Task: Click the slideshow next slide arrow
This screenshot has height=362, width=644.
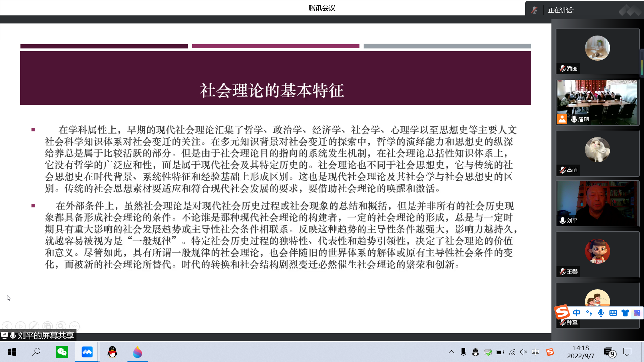Action: [x=20, y=326]
